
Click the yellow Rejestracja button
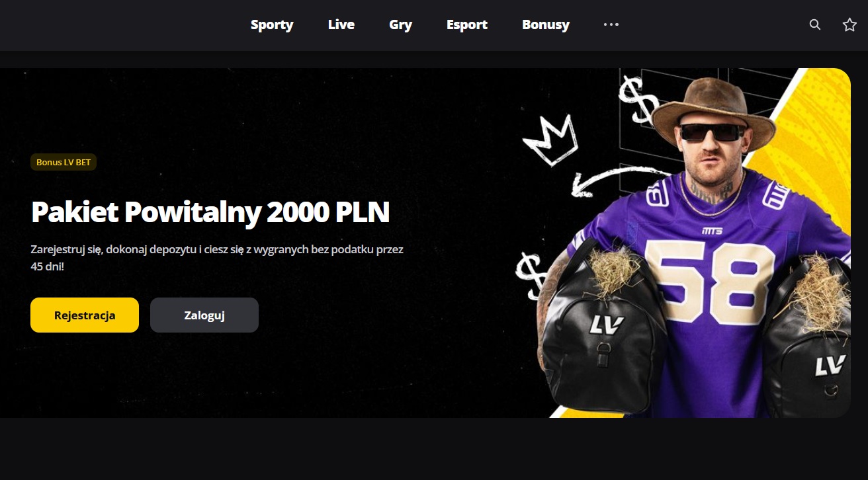85,315
